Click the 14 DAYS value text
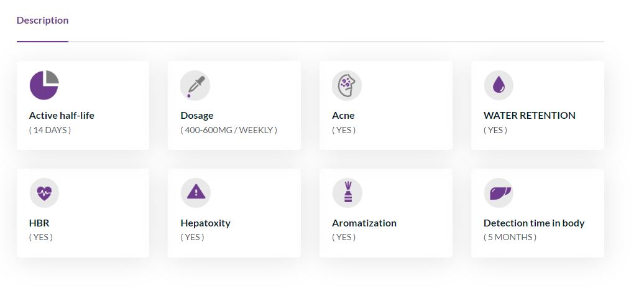 click(50, 130)
